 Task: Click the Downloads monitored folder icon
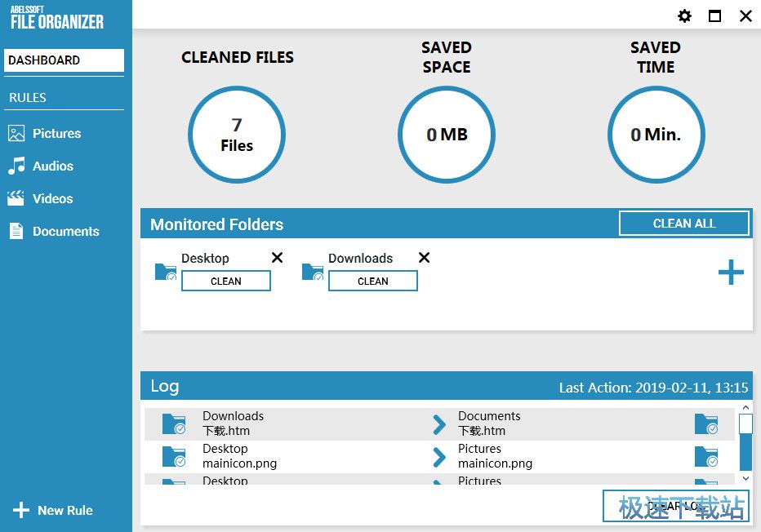point(313,272)
